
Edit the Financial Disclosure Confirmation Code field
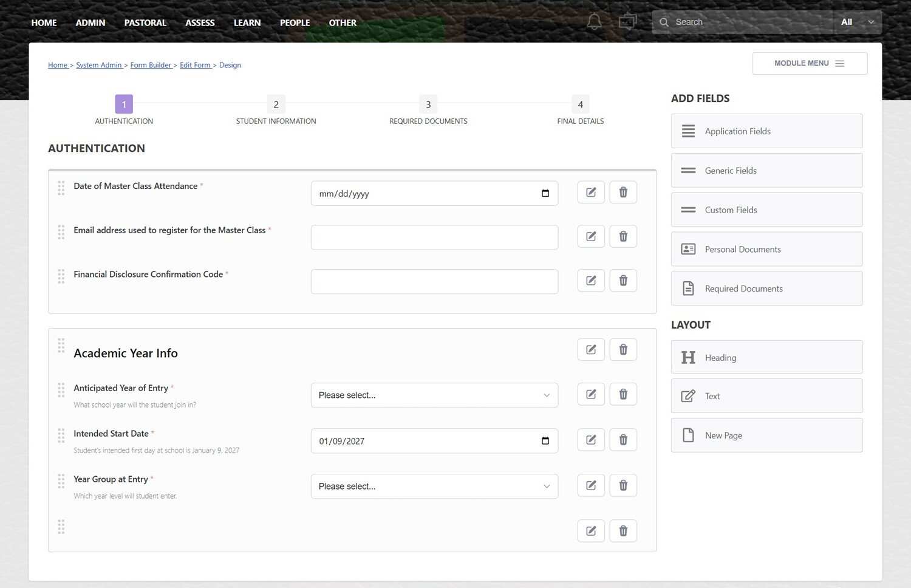coord(591,280)
